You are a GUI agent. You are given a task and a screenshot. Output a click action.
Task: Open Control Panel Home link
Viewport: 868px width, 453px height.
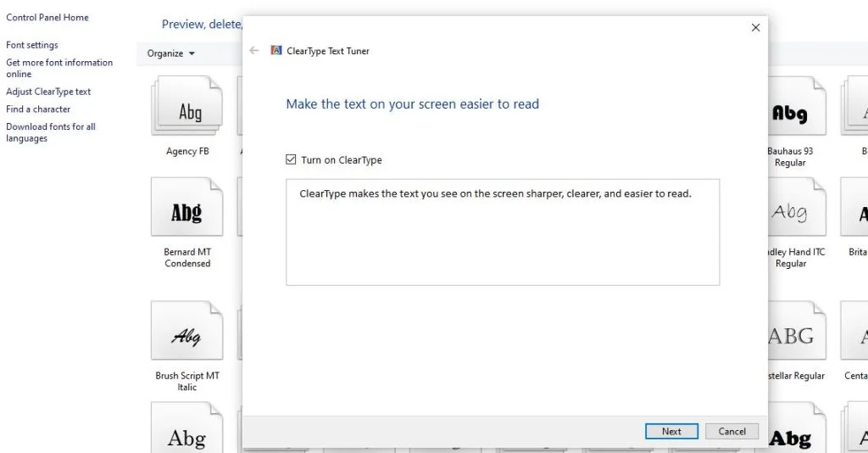(x=47, y=17)
